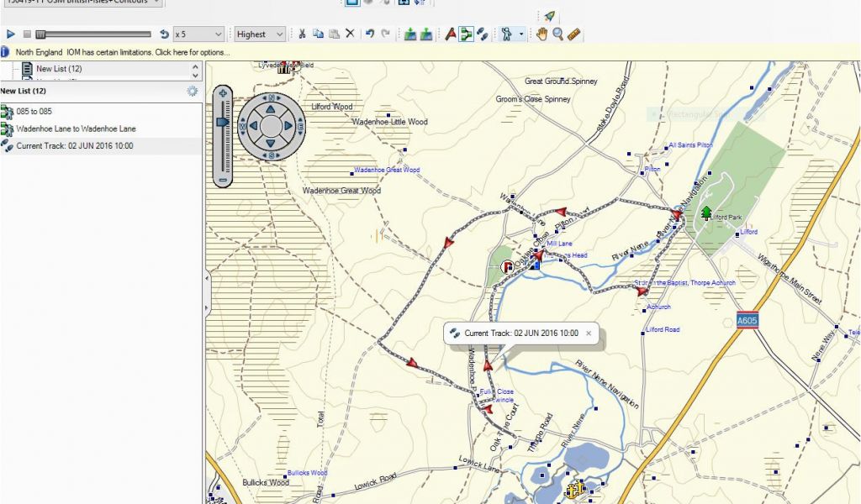Click the parking symbol near Oakley Close
The image size is (861, 504).
click(507, 267)
